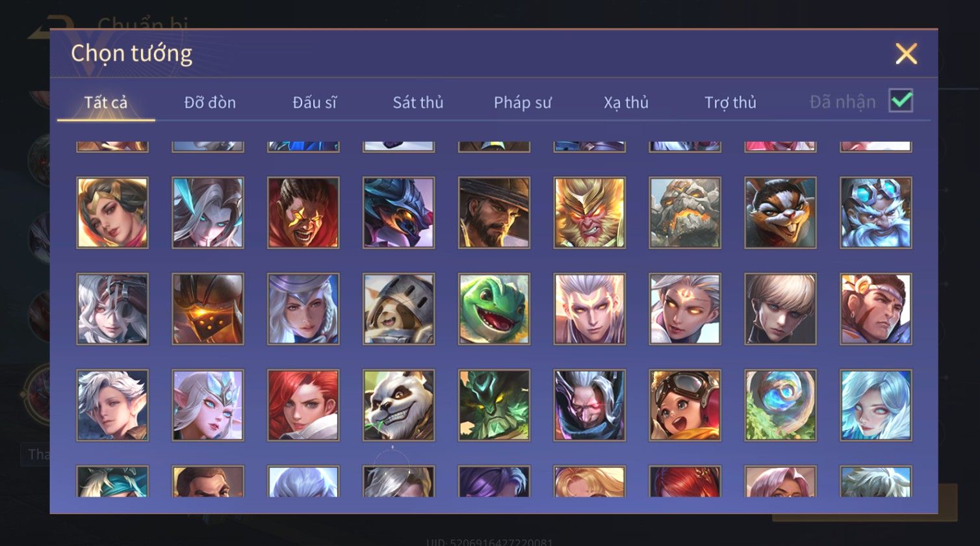This screenshot has width=980, height=546.
Task: Select the calico cat hero portrait
Action: [780, 213]
